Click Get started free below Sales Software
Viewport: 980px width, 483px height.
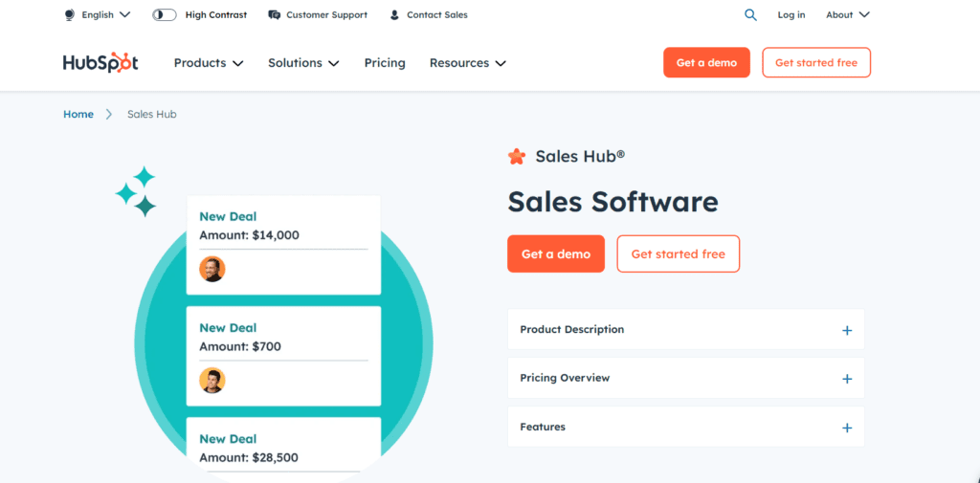coord(678,254)
